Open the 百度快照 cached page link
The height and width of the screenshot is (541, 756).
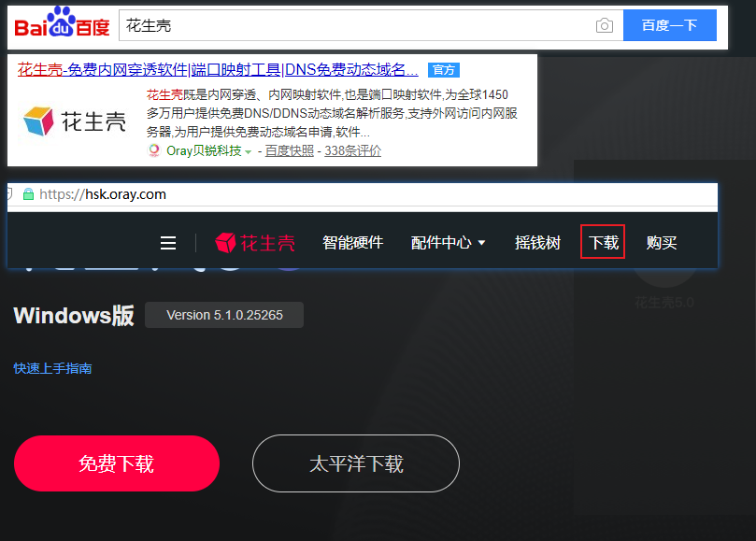(290, 151)
